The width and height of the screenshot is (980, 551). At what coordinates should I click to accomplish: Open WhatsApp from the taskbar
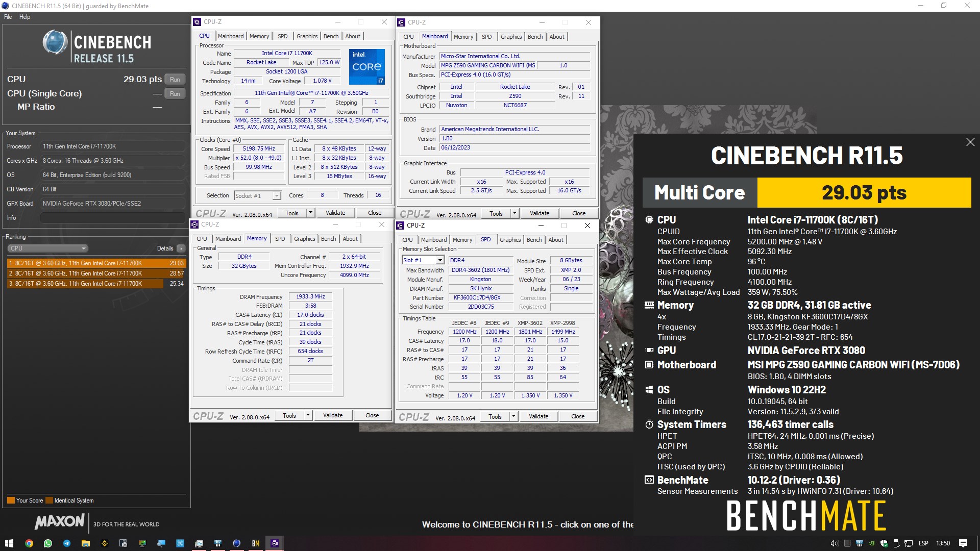48,543
